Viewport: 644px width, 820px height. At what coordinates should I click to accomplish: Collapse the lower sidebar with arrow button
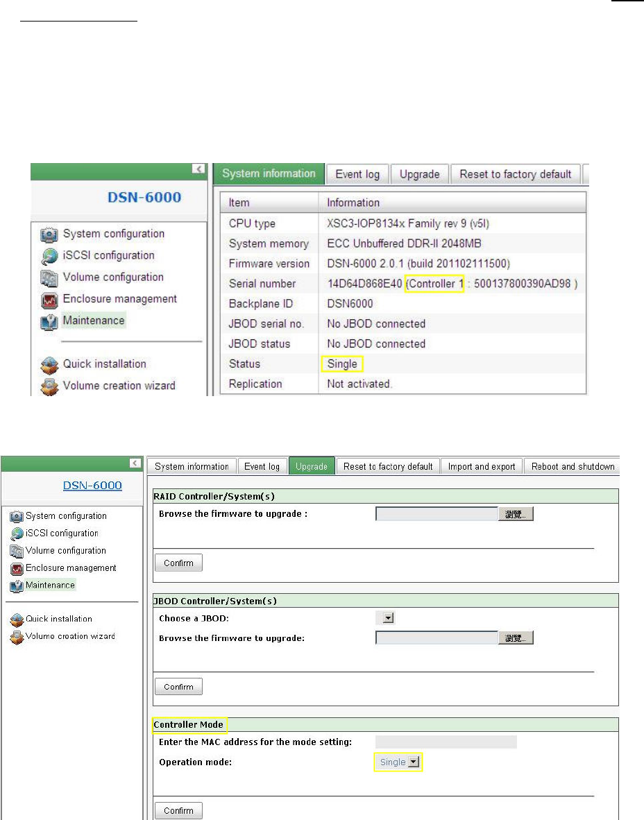(x=135, y=463)
